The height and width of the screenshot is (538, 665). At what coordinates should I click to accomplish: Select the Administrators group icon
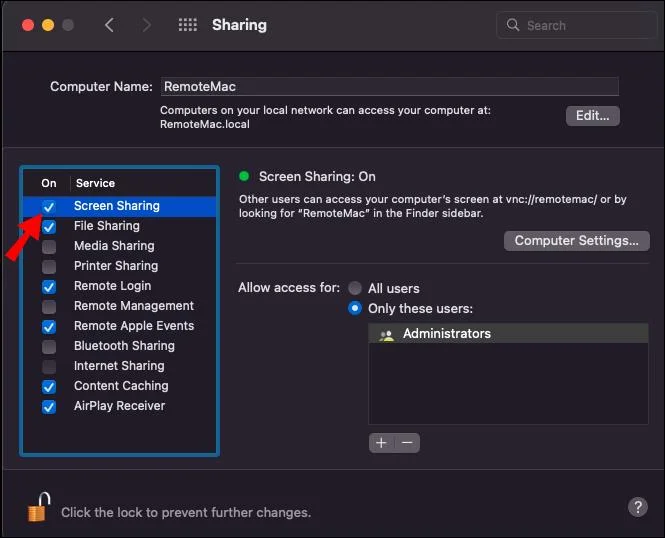click(x=387, y=335)
